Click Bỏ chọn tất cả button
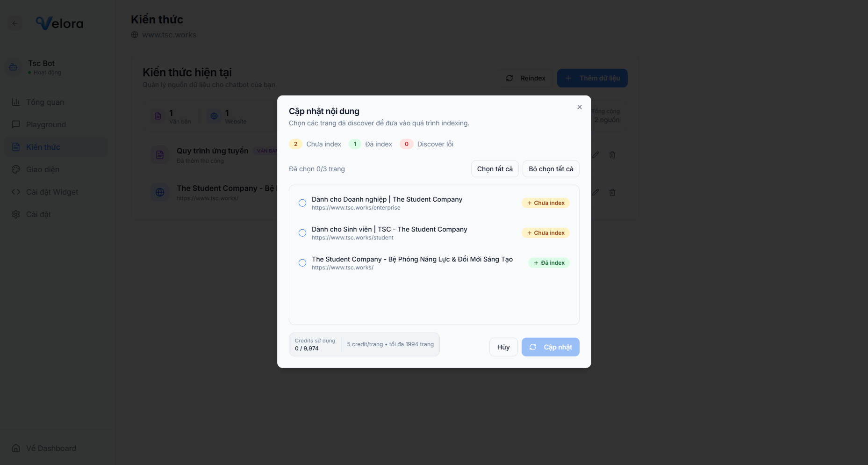868x465 pixels. tap(551, 169)
